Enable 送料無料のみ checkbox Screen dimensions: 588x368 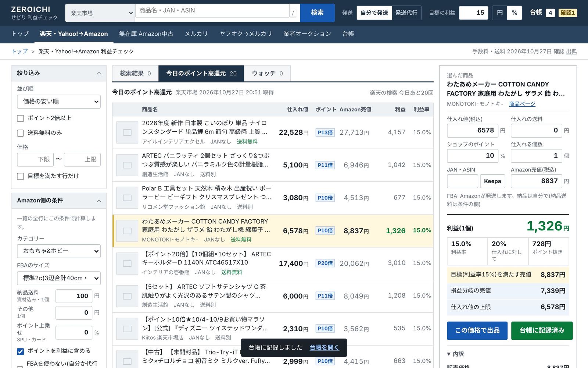(x=21, y=133)
